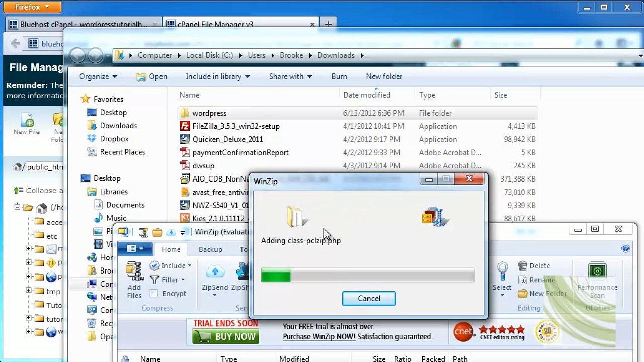Screen dimensions: 644x362
Task: Open the Firefox menu button
Action: coord(31,7)
